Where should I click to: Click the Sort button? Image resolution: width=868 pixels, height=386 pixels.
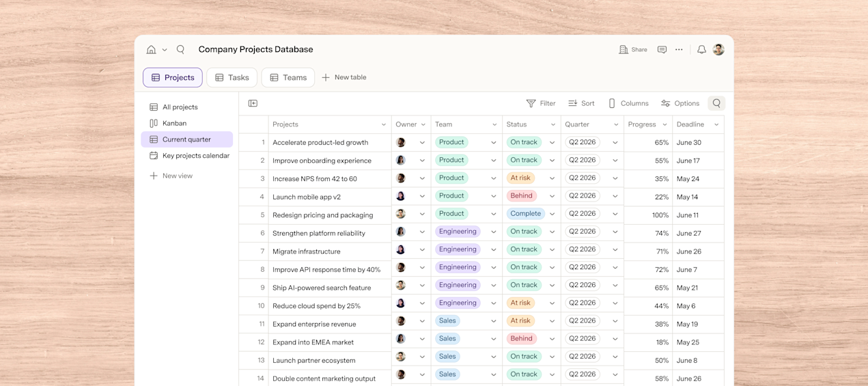tap(581, 103)
